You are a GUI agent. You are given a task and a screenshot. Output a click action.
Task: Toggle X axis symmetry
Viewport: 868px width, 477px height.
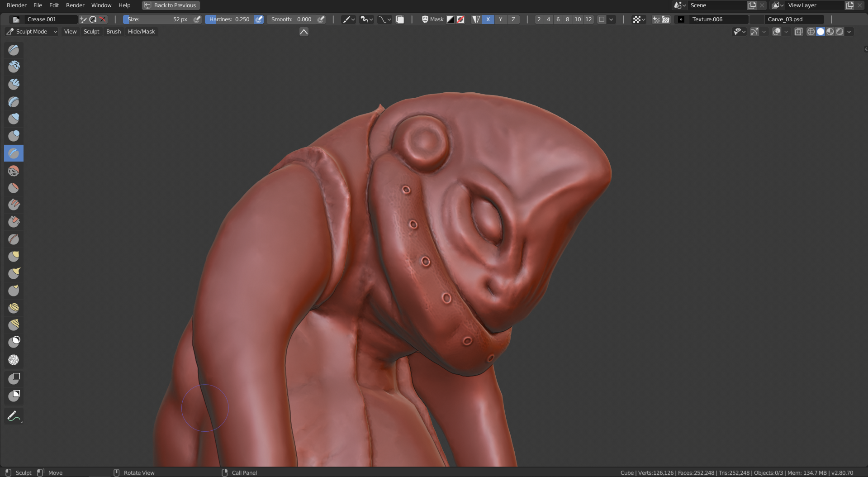click(x=488, y=19)
